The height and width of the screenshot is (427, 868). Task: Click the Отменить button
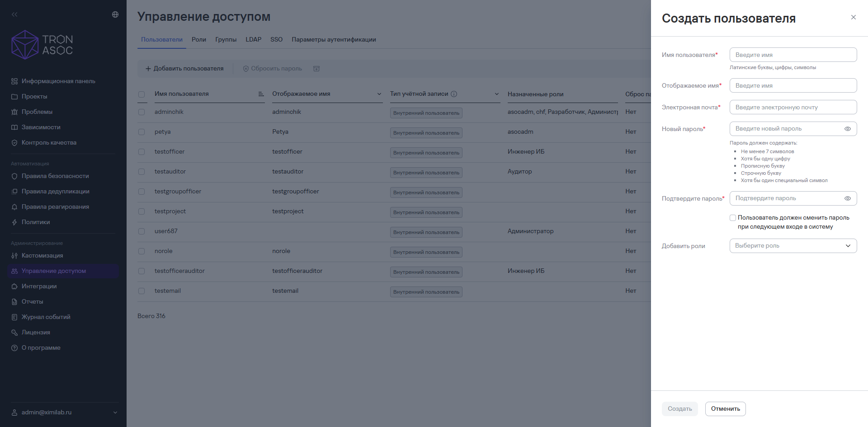click(x=726, y=409)
